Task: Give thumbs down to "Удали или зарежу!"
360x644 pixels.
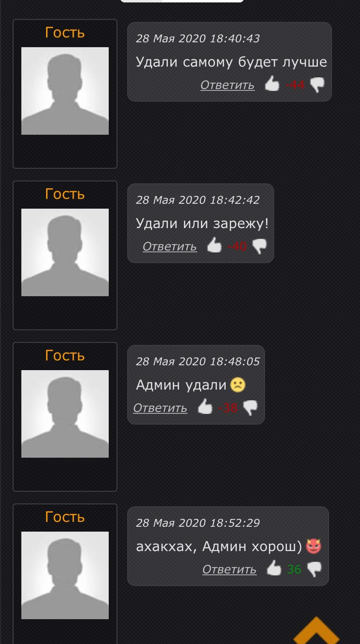Action: [259, 247]
